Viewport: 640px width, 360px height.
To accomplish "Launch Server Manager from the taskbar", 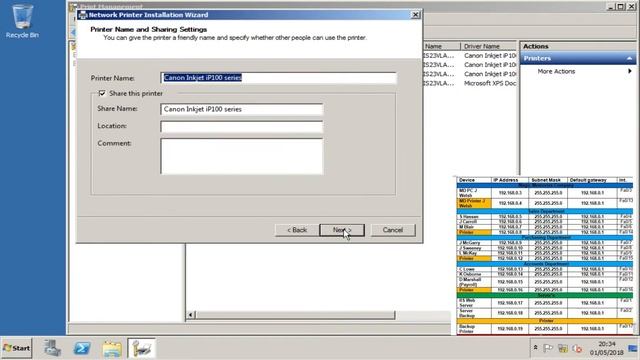I will (53, 348).
